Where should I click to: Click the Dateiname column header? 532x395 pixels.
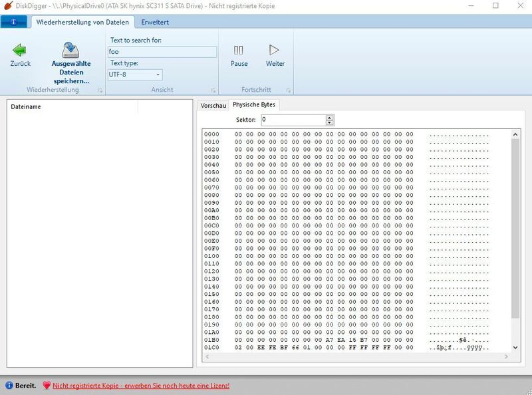[28, 106]
